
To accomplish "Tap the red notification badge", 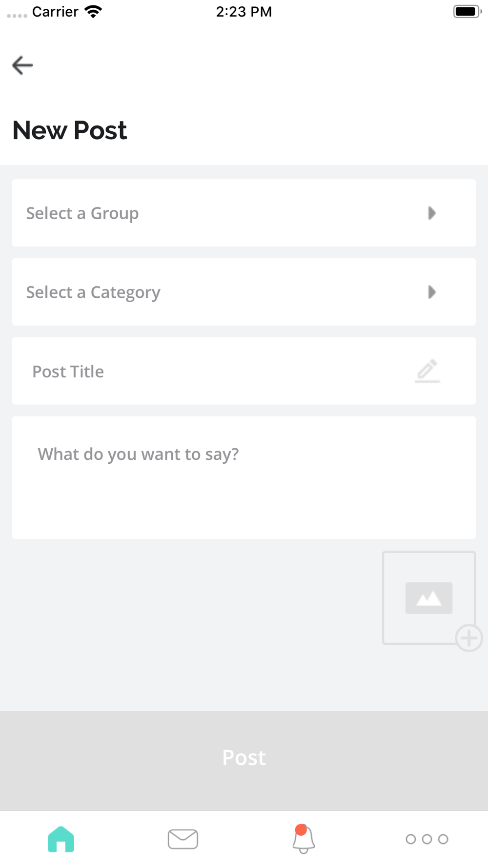I will 301,830.
